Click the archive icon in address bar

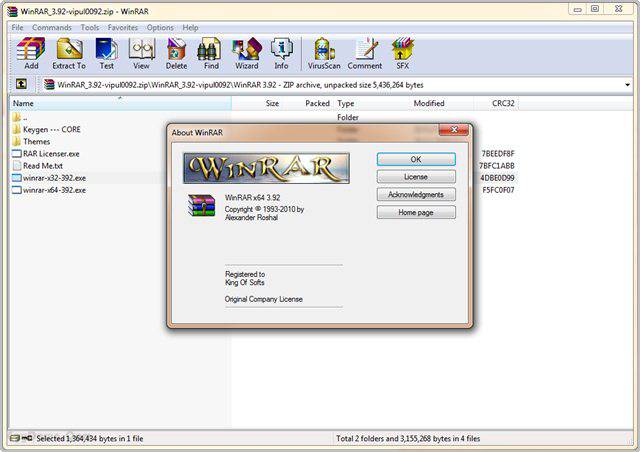49,85
